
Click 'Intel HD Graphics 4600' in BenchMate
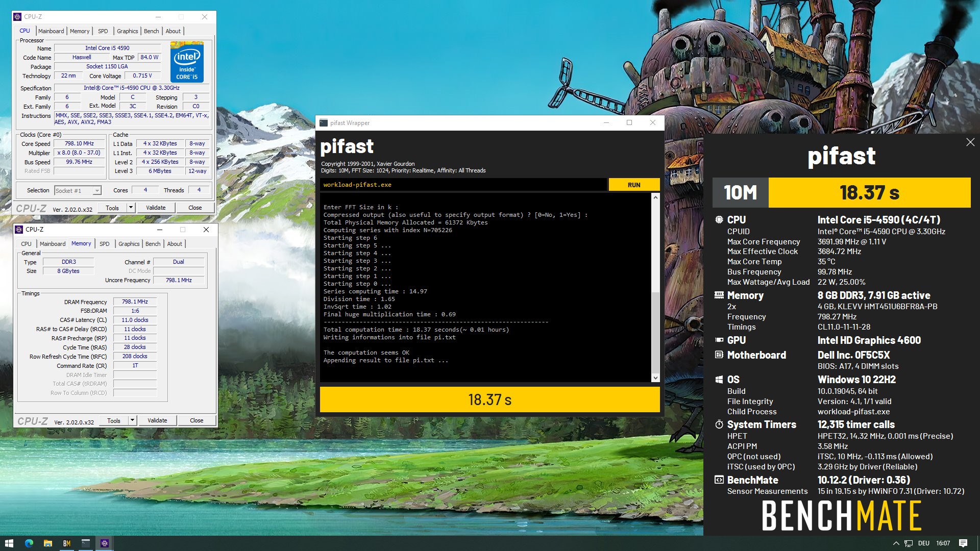(869, 340)
